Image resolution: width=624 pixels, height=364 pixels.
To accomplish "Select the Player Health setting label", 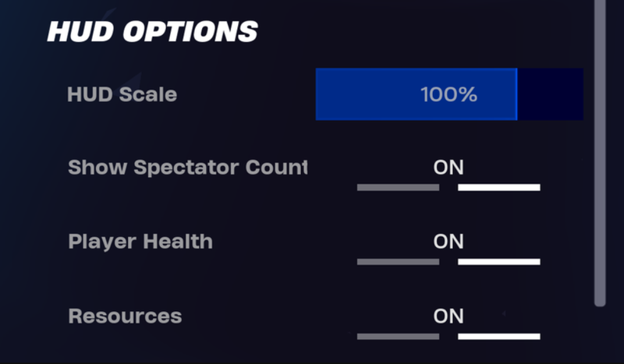I will click(140, 241).
